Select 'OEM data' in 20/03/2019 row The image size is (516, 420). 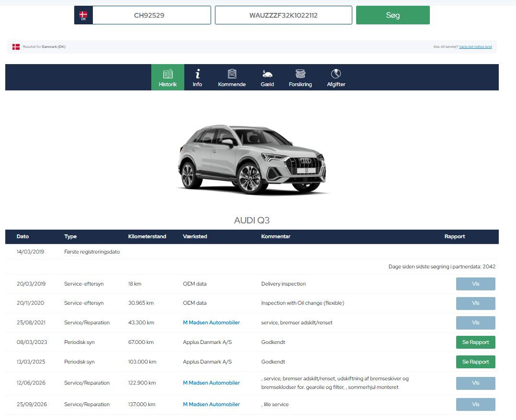(195, 284)
